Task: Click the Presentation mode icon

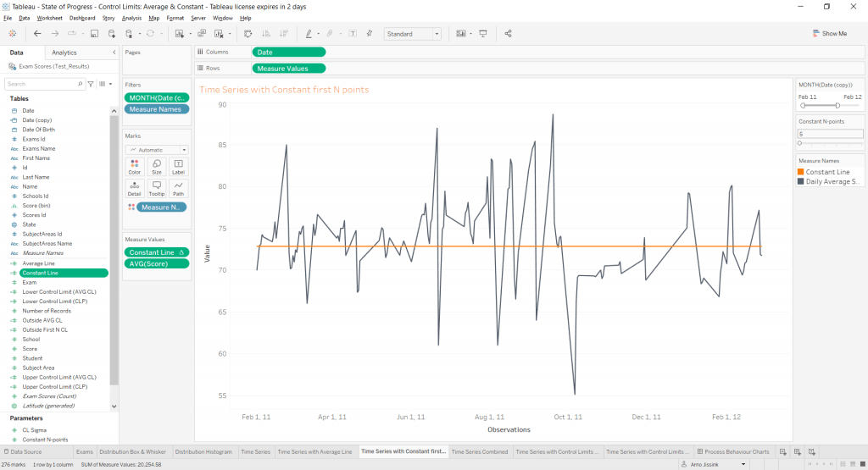Action: [x=483, y=34]
